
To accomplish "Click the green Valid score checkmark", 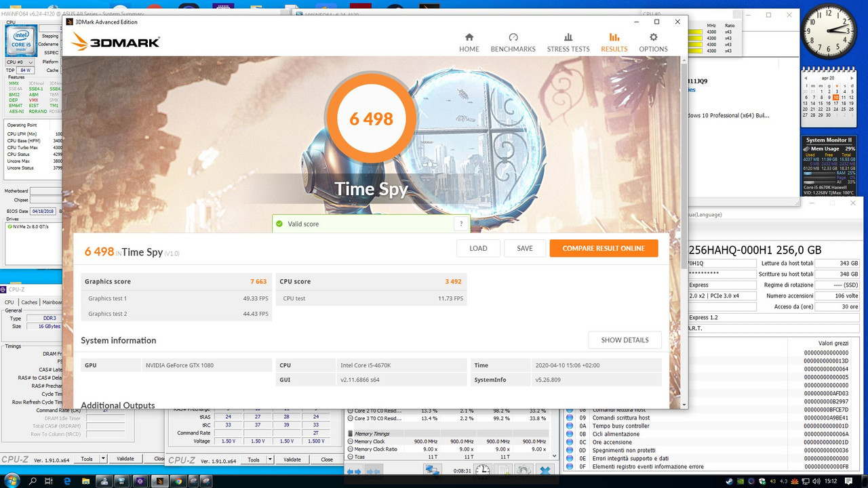I will tap(279, 224).
